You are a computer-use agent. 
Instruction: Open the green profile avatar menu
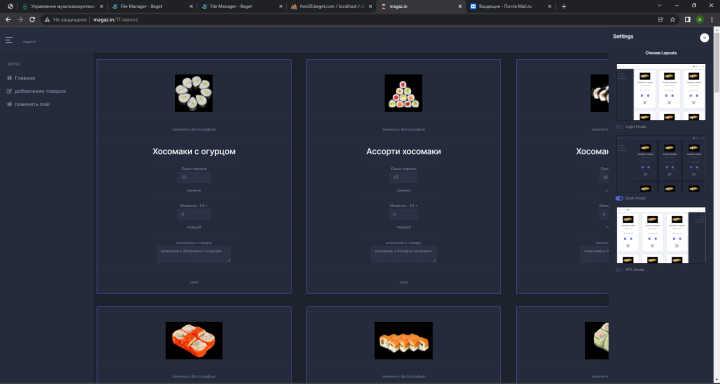point(699,19)
